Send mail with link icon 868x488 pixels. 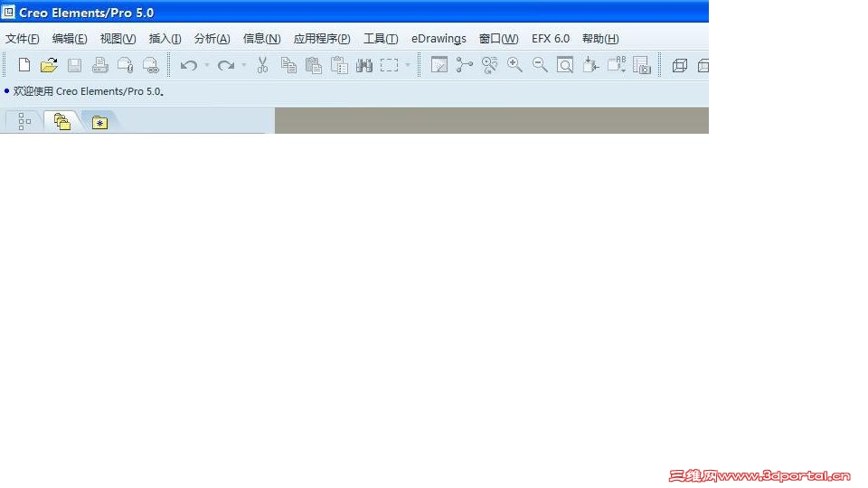151,65
